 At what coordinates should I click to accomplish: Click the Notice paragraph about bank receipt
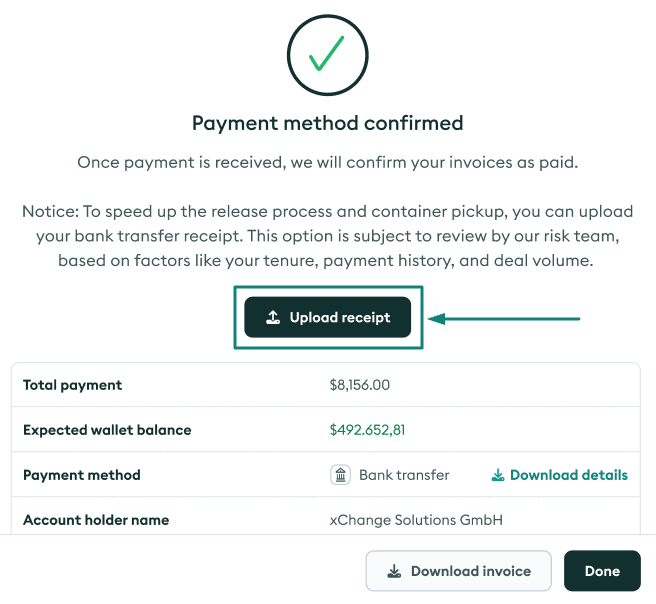[328, 236]
